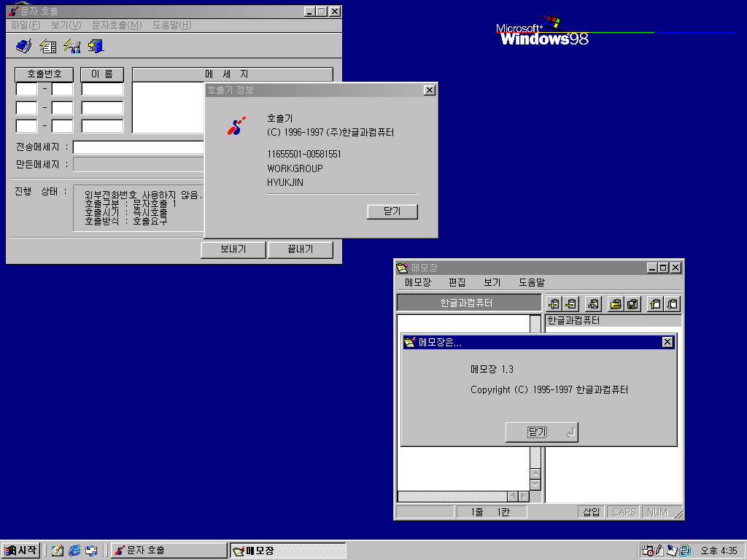This screenshot has height=560, width=747.
Task: Click notepad horizontal scrollbar right arrow
Action: coord(524,496)
